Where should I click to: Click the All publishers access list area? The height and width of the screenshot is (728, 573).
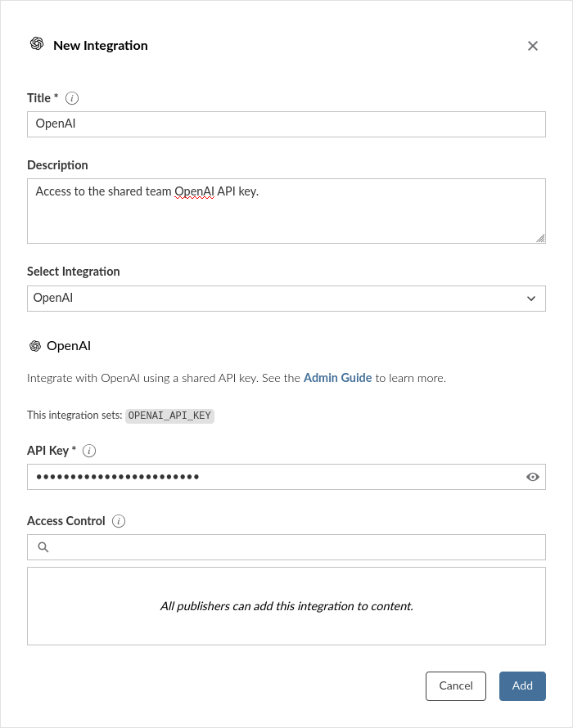tap(286, 606)
